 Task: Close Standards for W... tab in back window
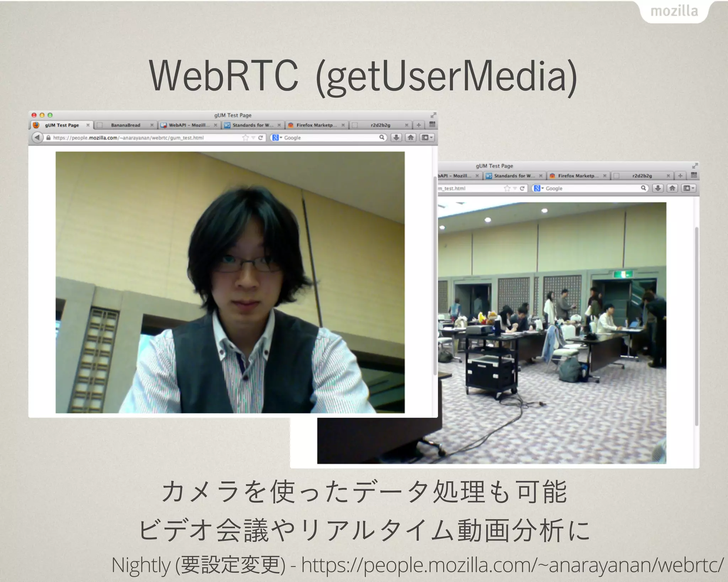[541, 176]
